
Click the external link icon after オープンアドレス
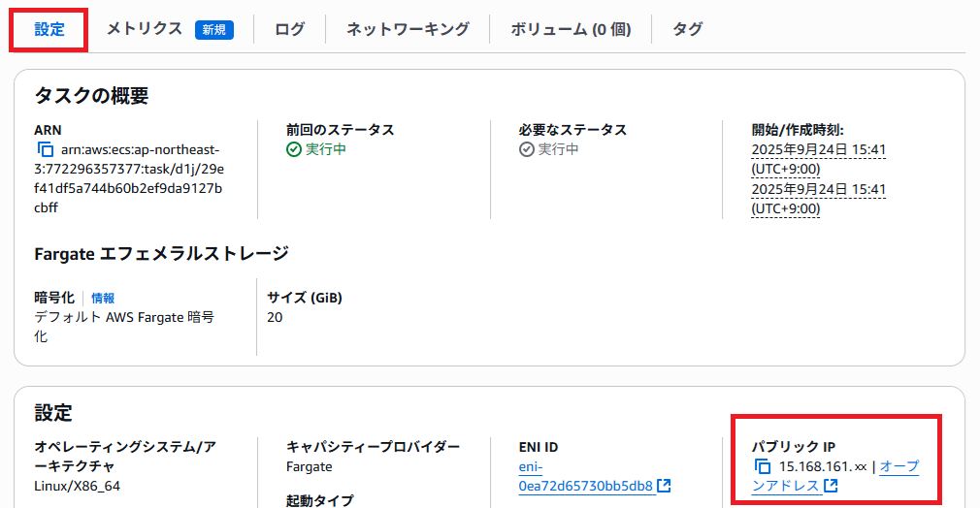coord(831,486)
